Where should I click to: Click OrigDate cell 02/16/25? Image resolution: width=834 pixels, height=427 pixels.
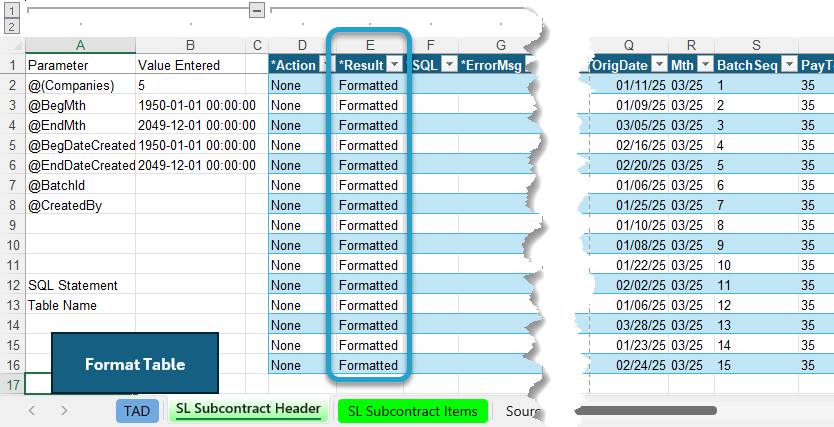(x=629, y=145)
